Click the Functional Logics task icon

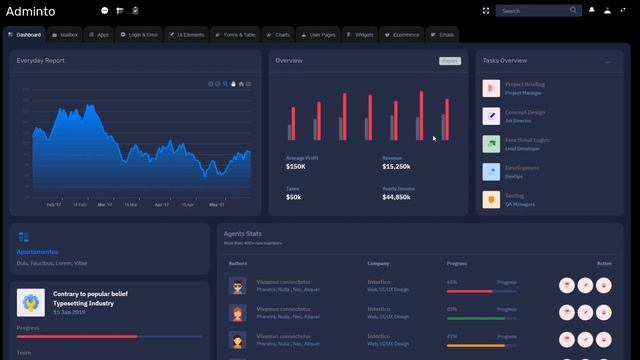491,144
